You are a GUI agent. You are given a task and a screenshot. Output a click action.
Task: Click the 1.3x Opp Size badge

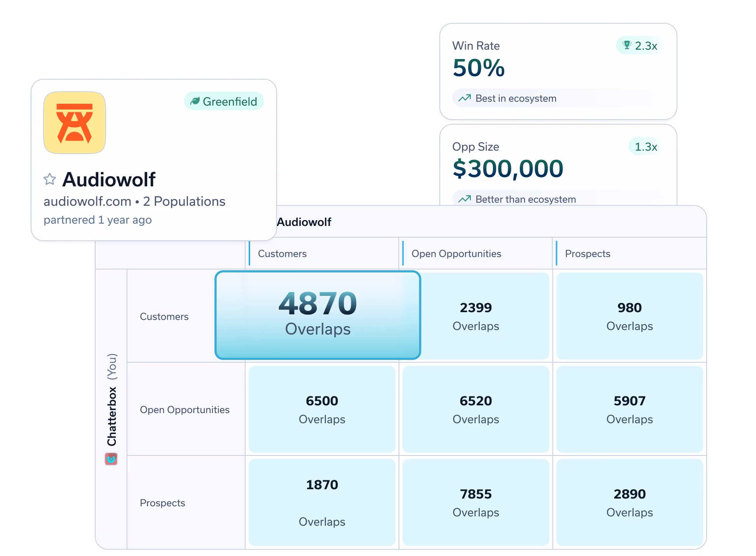(646, 146)
